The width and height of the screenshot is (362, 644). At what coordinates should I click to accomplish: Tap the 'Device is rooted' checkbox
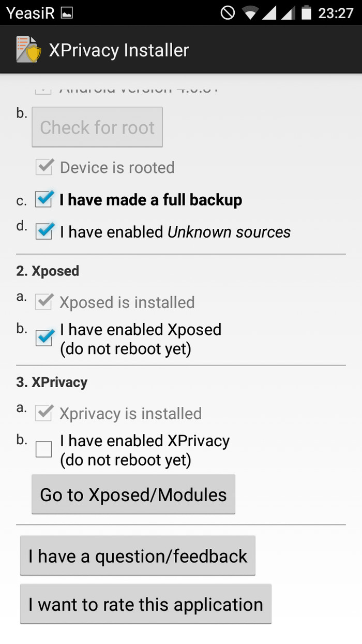pyautogui.click(x=44, y=167)
